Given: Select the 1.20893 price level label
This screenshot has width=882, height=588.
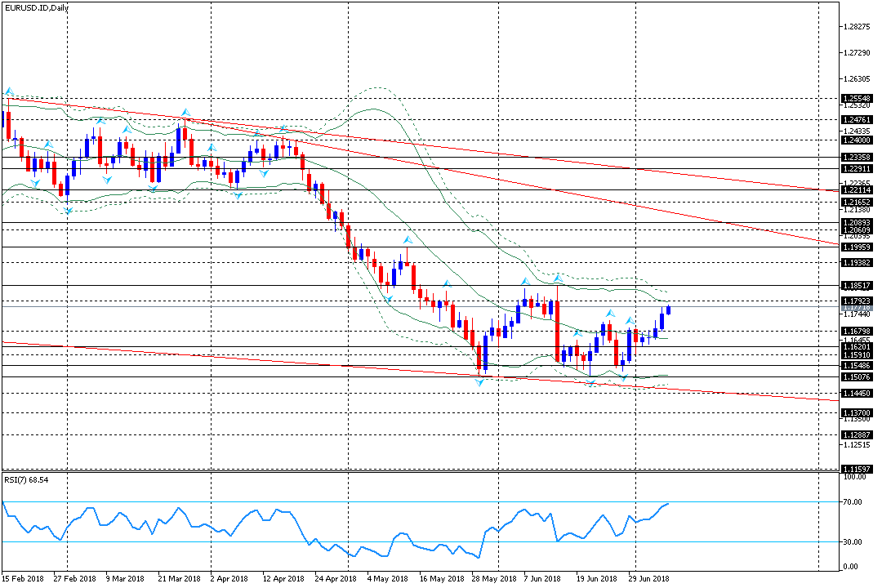Looking at the screenshot, I should coord(857,223).
